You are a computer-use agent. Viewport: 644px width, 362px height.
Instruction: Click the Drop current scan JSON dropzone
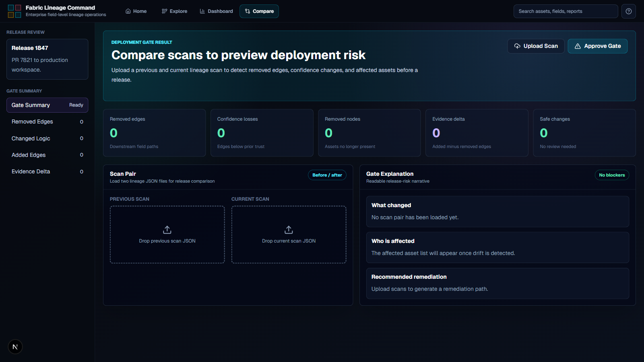(x=289, y=234)
